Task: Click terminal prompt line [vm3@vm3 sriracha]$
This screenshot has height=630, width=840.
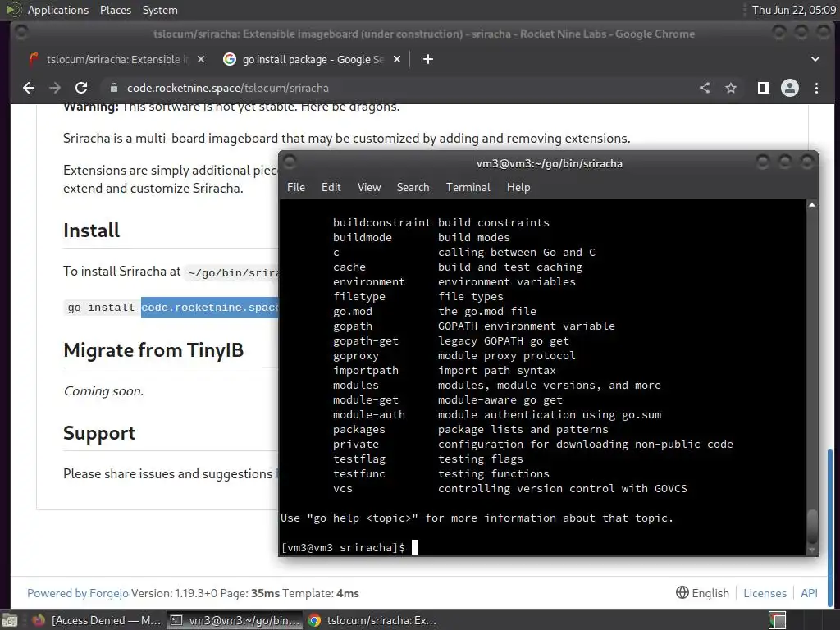Action: 343,547
